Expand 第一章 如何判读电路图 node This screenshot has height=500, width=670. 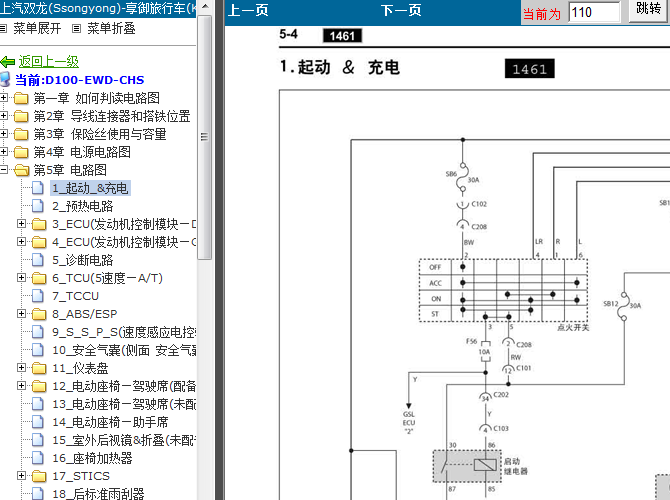coord(3,97)
